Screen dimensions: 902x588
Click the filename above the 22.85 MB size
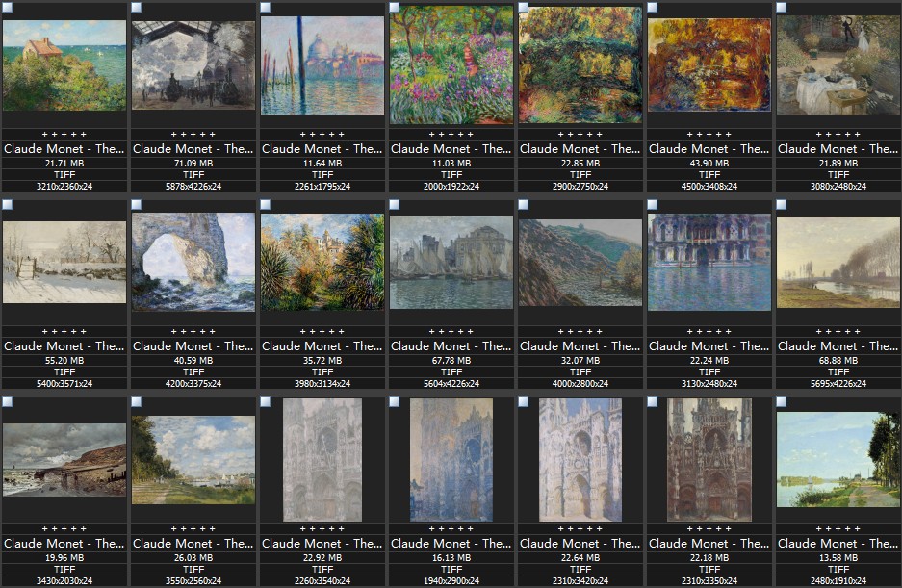click(580, 149)
